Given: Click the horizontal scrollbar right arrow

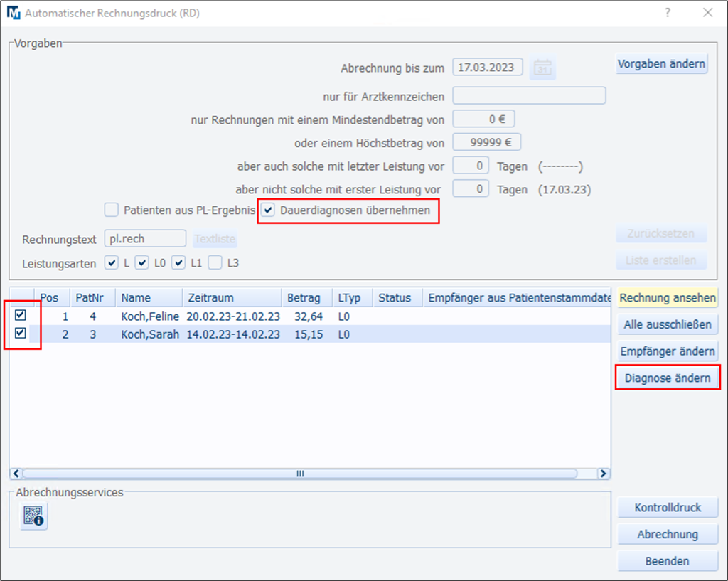Looking at the screenshot, I should 603,473.
